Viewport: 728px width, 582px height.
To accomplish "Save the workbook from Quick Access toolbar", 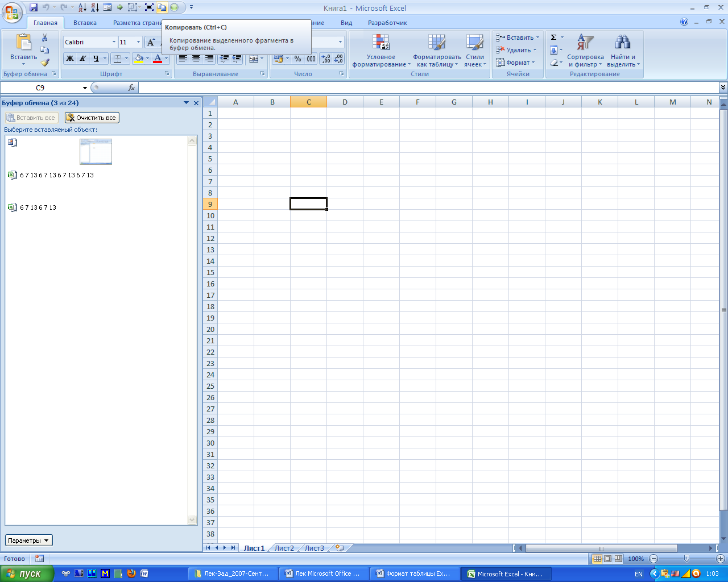I will pyautogui.click(x=33, y=7).
